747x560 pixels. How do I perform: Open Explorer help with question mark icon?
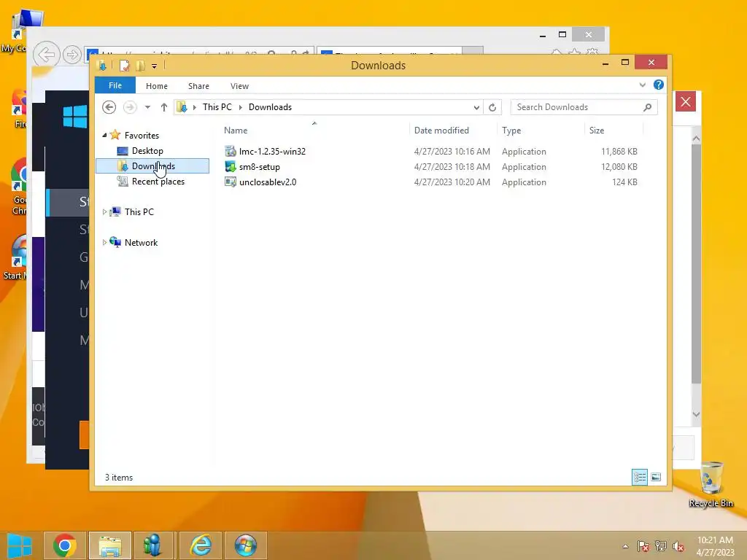coord(659,85)
